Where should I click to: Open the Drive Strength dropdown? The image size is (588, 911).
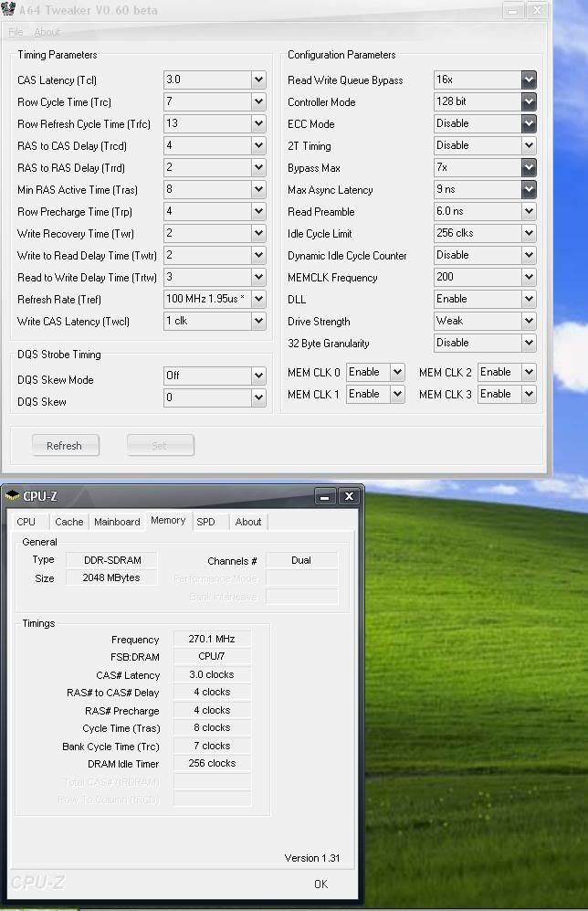click(x=529, y=321)
